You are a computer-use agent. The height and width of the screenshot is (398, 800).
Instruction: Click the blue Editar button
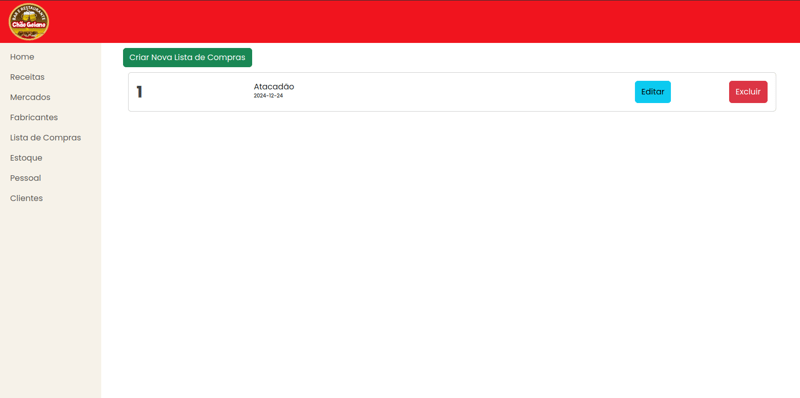pyautogui.click(x=653, y=92)
